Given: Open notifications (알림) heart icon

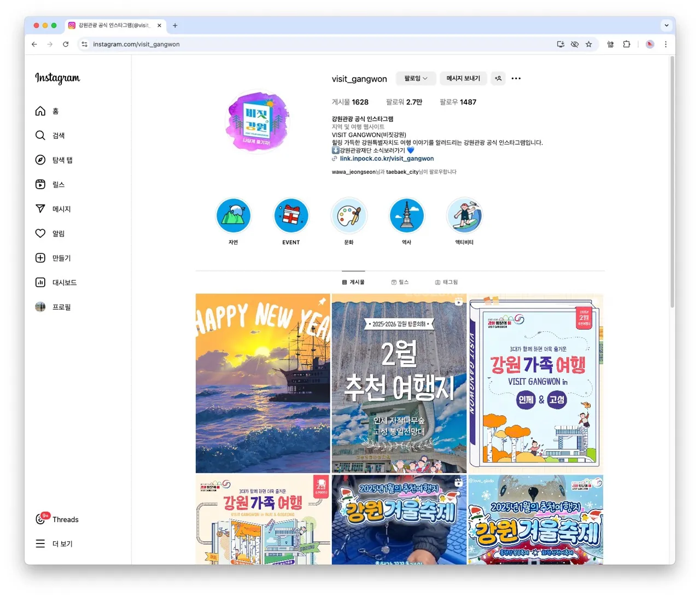Looking at the screenshot, I should 50,233.
